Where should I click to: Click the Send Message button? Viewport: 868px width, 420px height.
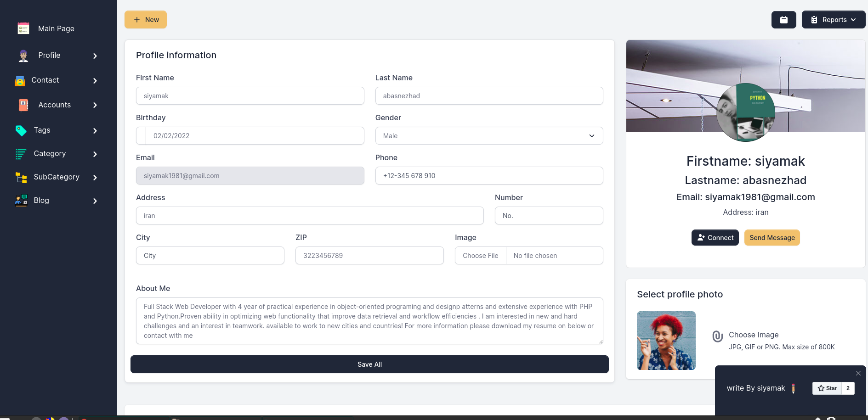click(x=772, y=238)
